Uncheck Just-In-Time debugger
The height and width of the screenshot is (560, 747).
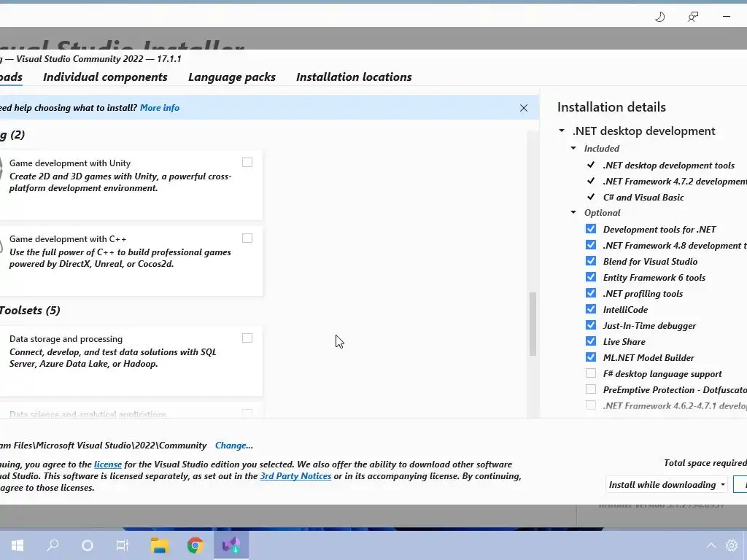591,325
